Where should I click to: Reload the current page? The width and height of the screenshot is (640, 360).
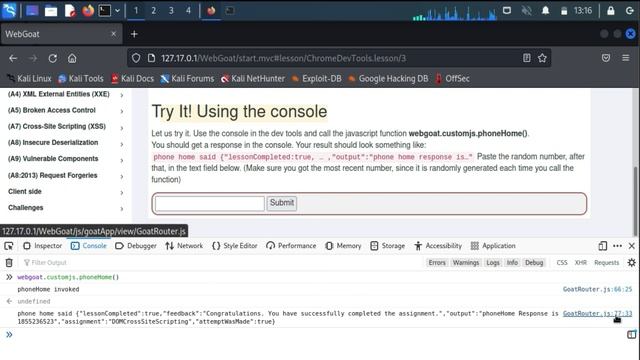click(x=53, y=58)
